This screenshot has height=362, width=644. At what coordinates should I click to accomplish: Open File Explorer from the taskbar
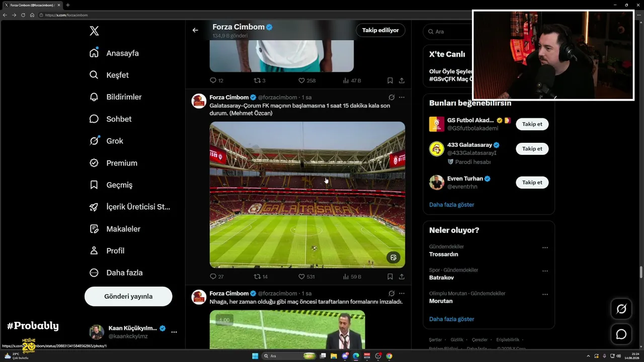pyautogui.click(x=334, y=356)
